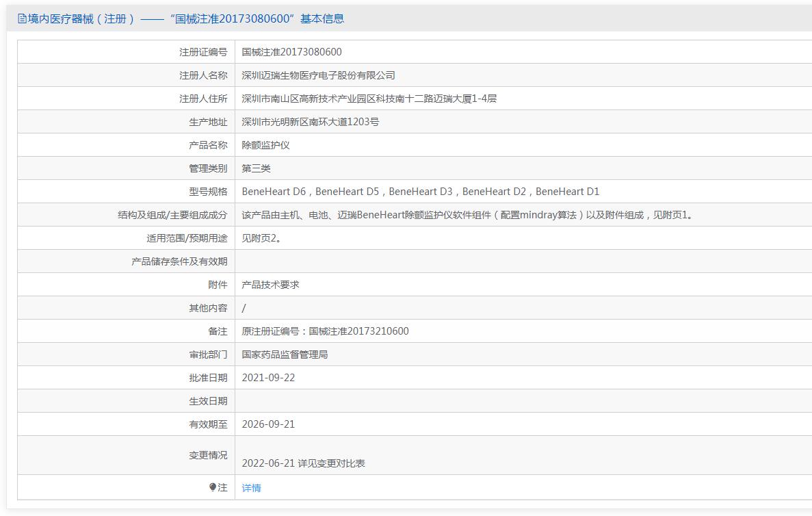Select the company name 深圳迈瑞生物医疗电子股份有限公司
This screenshot has height=516, width=812.
(319, 75)
